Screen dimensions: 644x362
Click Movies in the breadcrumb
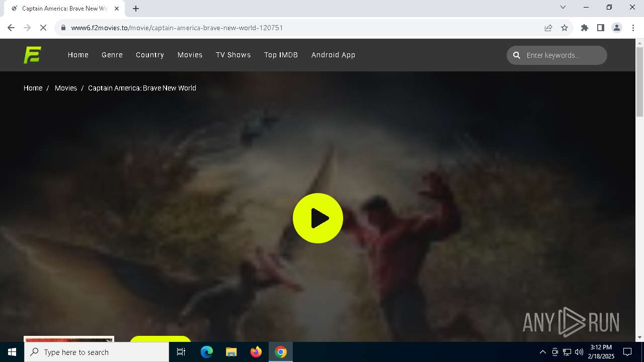pyautogui.click(x=66, y=88)
